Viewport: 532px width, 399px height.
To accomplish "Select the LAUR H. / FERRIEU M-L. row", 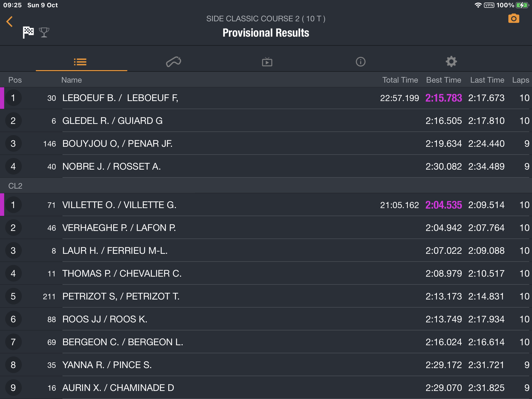I will [266, 251].
